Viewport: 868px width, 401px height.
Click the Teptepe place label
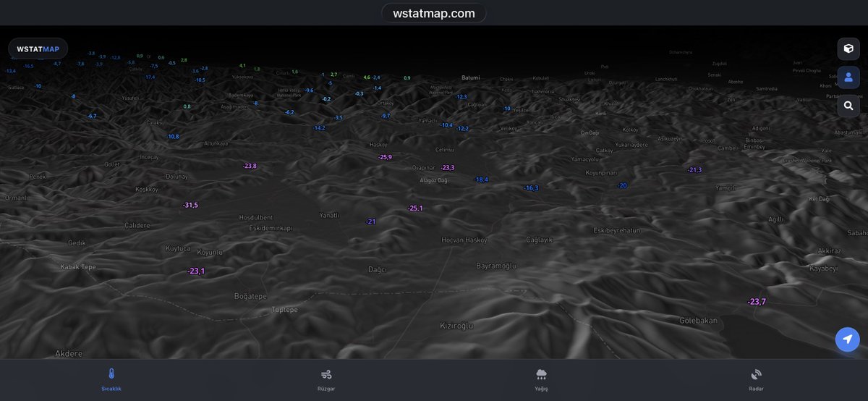[284, 310]
